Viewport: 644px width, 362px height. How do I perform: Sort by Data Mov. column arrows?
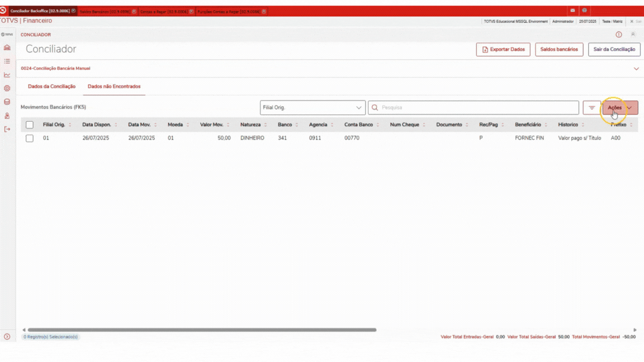155,125
